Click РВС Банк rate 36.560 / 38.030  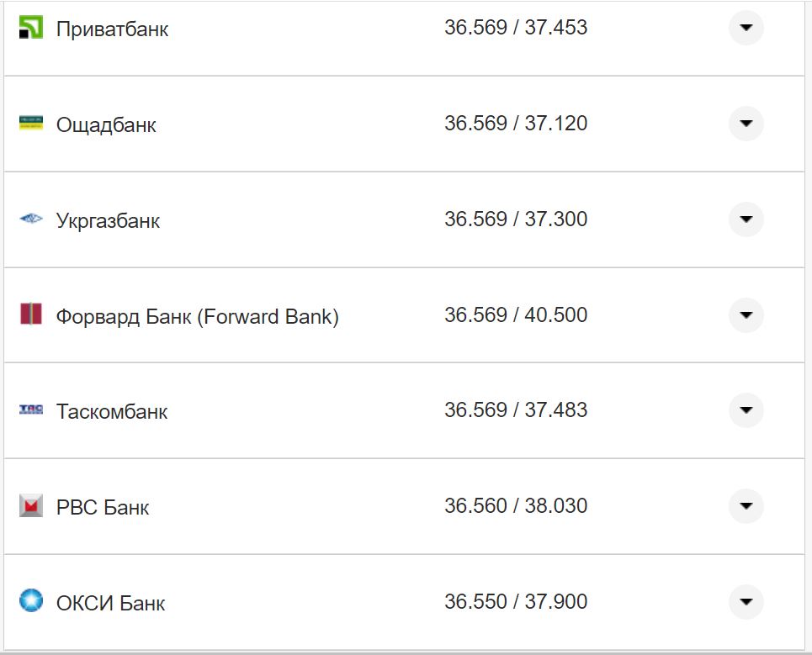pos(516,506)
